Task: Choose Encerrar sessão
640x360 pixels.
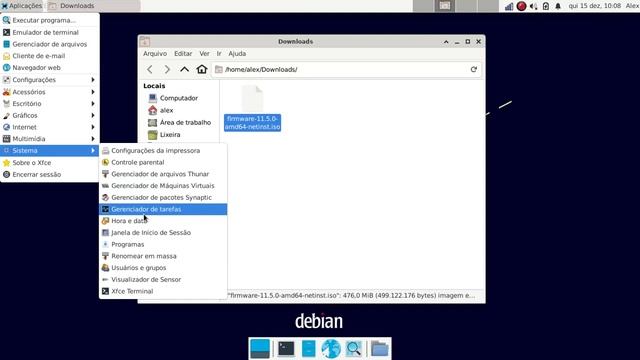Action: point(49,174)
